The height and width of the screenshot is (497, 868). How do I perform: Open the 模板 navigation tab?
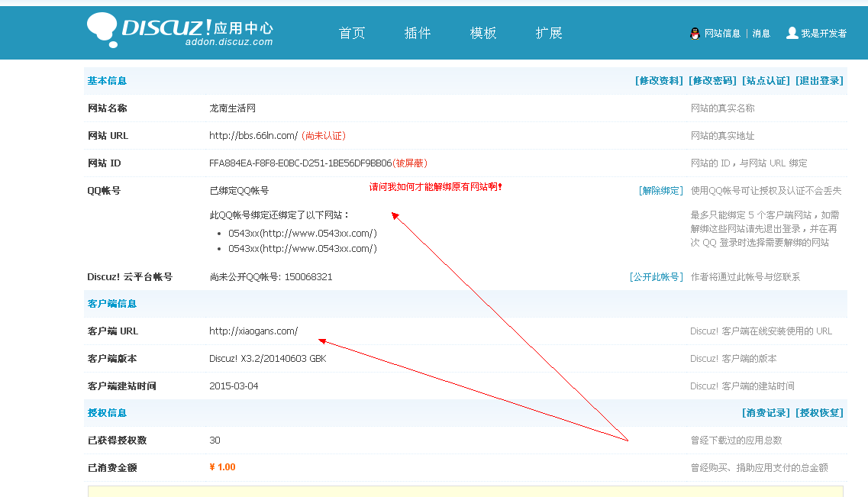point(483,33)
